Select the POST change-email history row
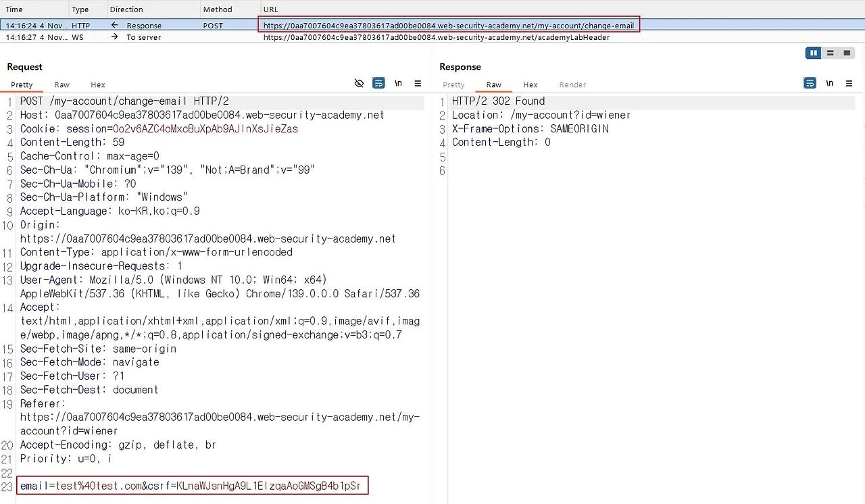The image size is (865, 504). click(x=432, y=25)
